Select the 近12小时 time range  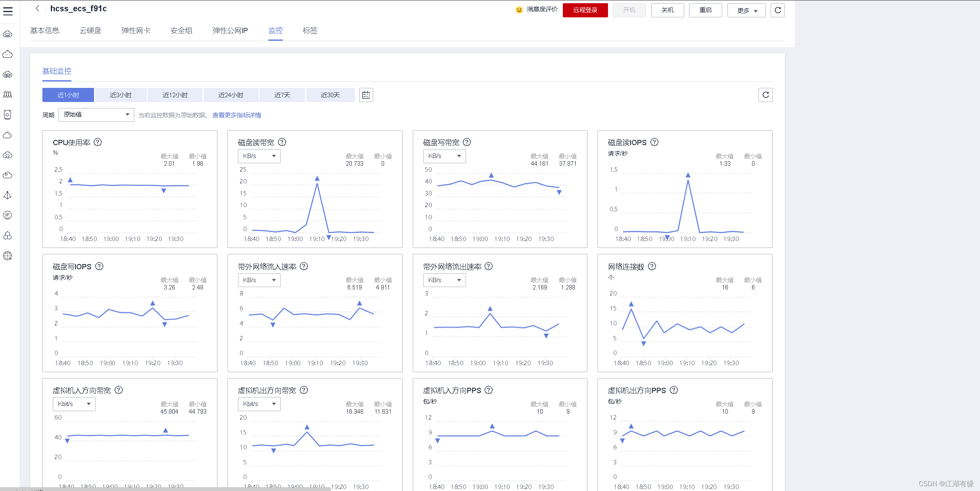175,95
